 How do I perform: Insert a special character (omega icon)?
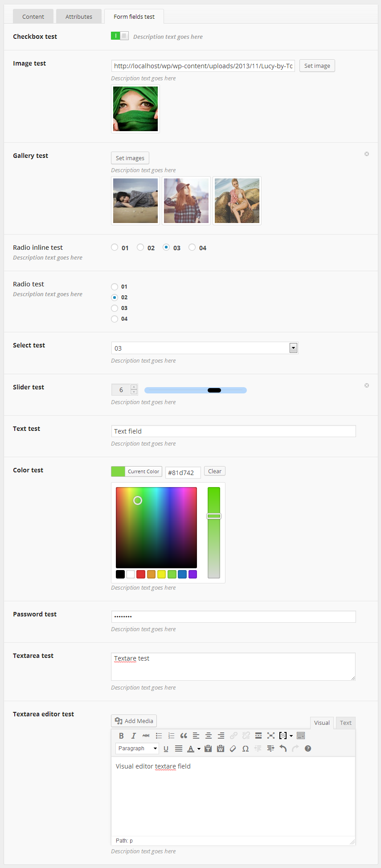pos(245,748)
